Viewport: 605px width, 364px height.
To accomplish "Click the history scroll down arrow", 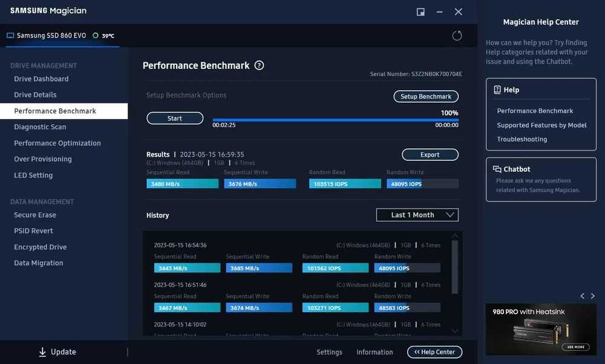I will coord(455,331).
